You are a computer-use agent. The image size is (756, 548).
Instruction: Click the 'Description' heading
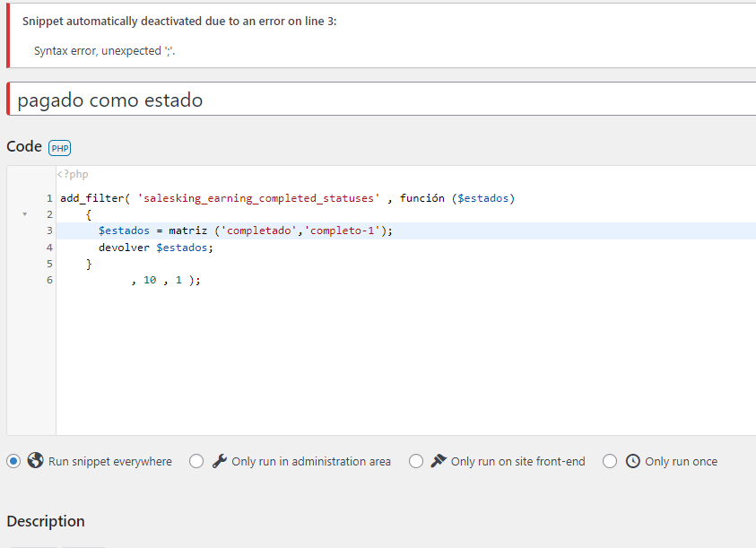(x=46, y=521)
